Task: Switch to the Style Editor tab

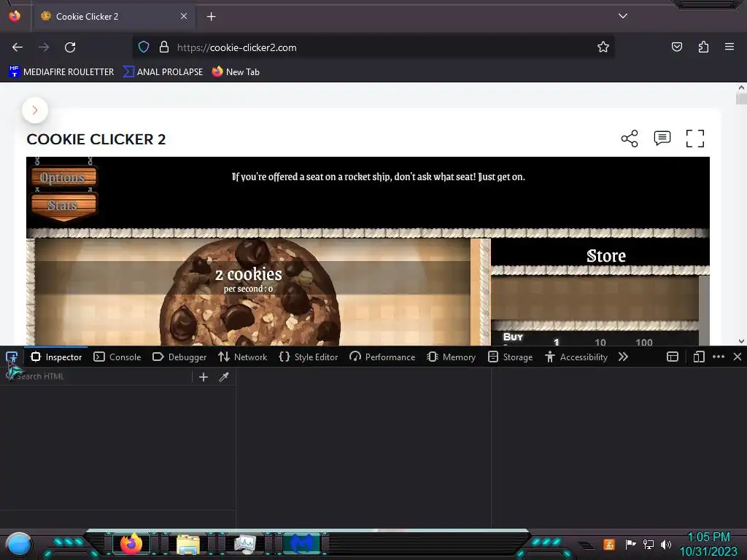Action: coord(309,357)
